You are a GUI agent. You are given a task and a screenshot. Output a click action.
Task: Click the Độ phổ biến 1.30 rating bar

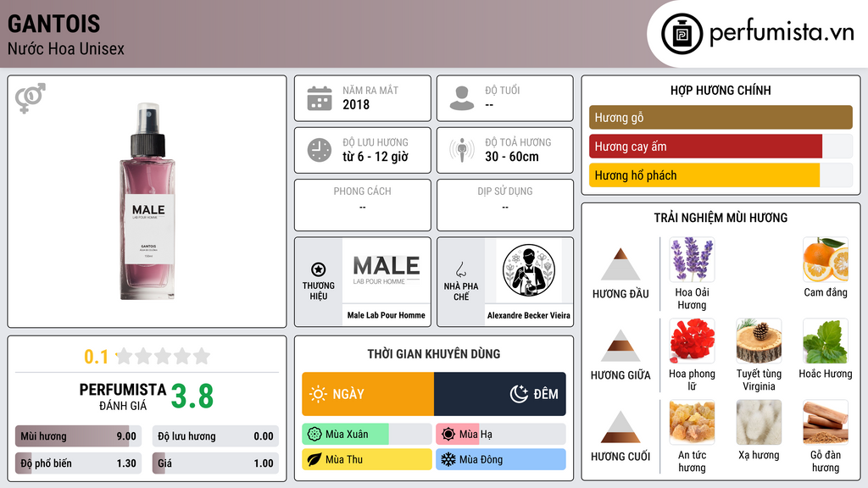(78, 463)
